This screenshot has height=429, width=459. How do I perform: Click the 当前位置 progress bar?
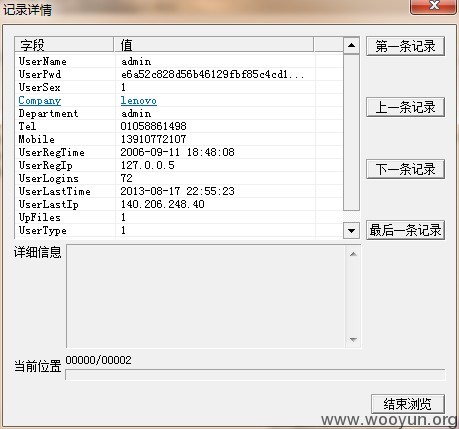(x=255, y=375)
